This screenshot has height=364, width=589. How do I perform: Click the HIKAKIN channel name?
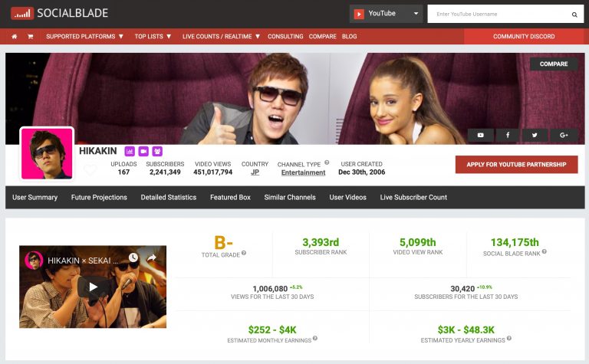[x=97, y=151]
